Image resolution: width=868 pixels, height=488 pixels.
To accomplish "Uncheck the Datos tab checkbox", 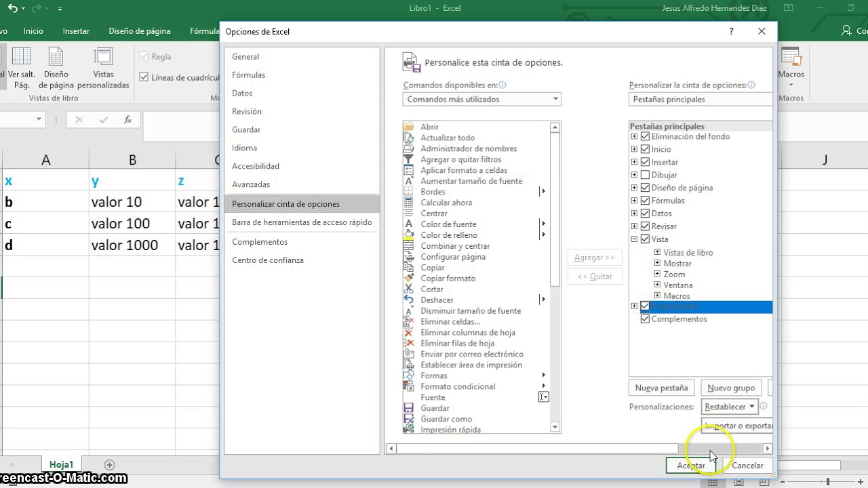I will [x=645, y=213].
